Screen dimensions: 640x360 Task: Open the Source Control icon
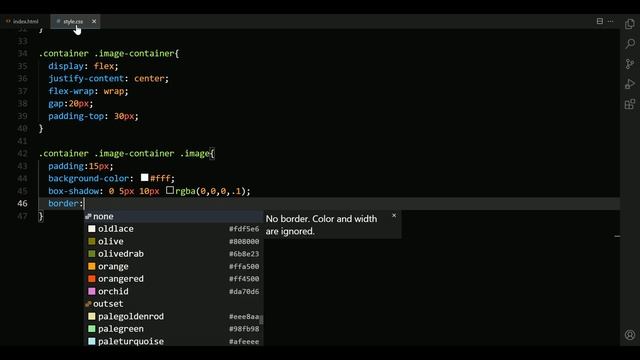630,64
